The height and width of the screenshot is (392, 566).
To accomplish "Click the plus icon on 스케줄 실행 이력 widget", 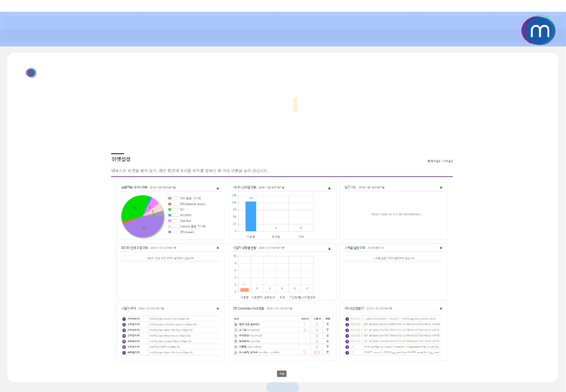I will (441, 248).
